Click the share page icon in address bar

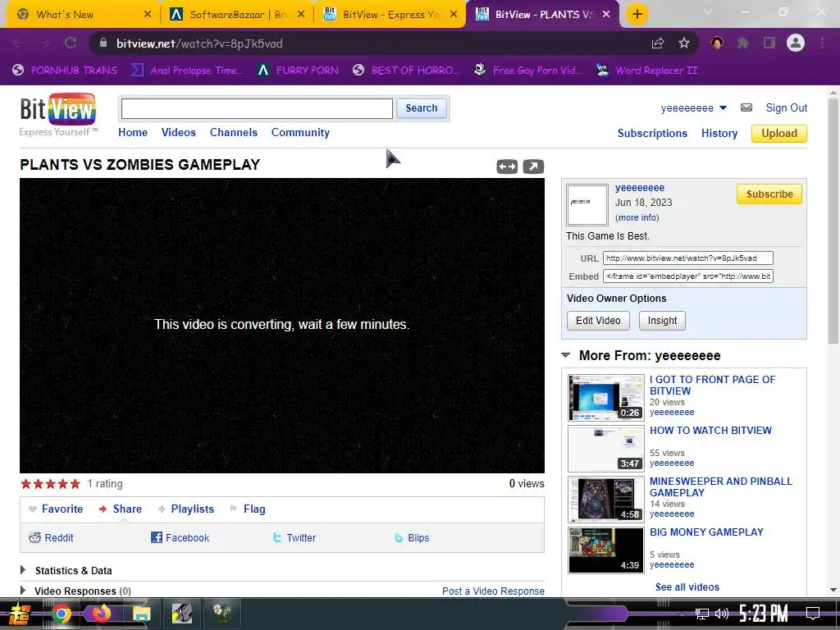658,43
